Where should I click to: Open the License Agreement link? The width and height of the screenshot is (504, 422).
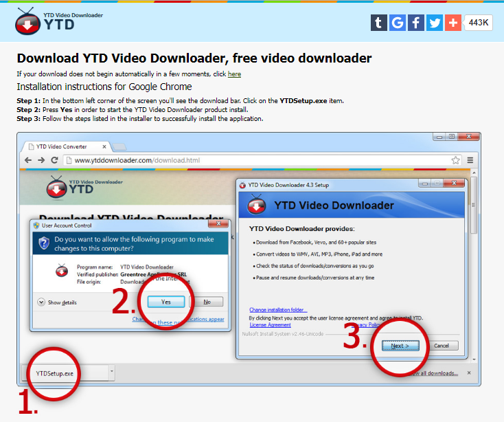(270, 325)
